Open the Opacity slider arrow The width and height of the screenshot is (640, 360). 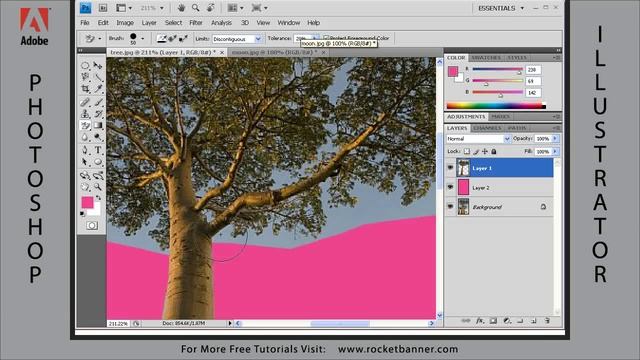coord(555,139)
